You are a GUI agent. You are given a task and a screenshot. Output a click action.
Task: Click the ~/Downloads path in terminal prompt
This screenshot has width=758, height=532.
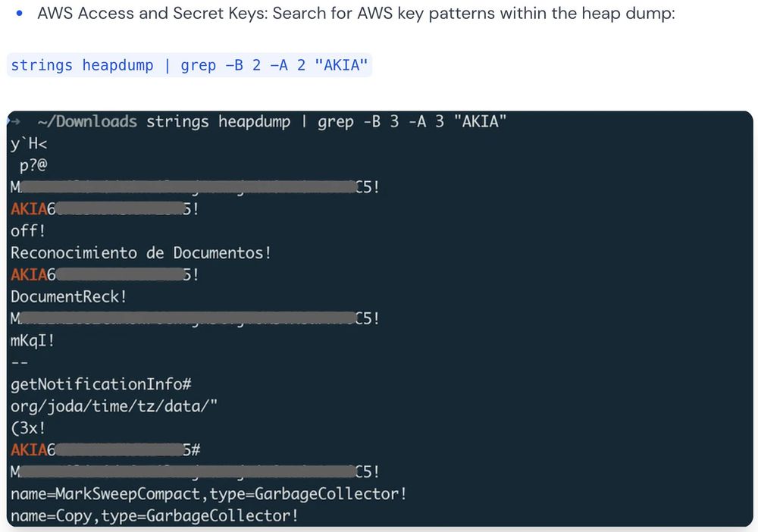(x=87, y=121)
